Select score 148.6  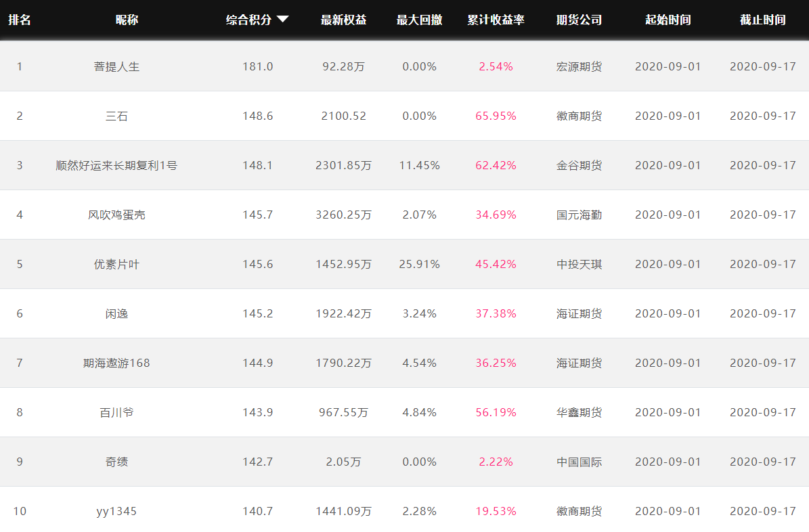[x=257, y=116]
